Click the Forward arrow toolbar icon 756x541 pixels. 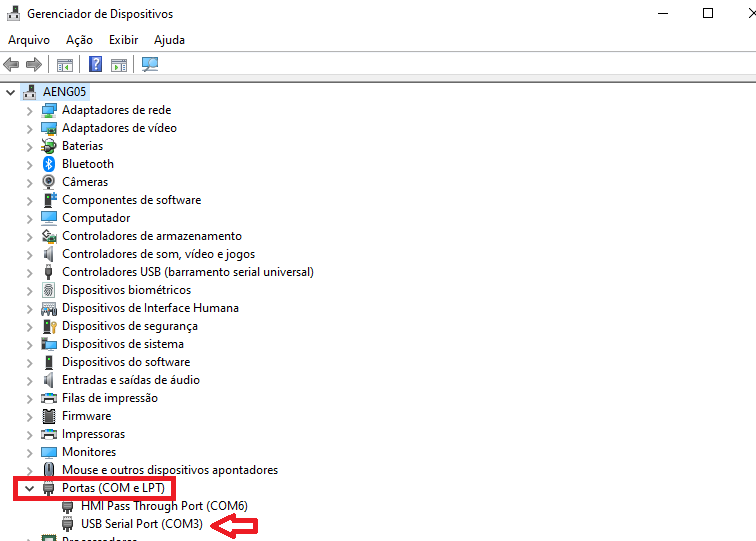(x=34, y=65)
